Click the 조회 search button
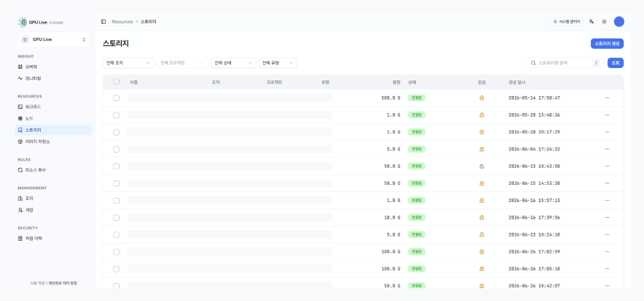Viewport: 644px width, 301px height. point(615,63)
